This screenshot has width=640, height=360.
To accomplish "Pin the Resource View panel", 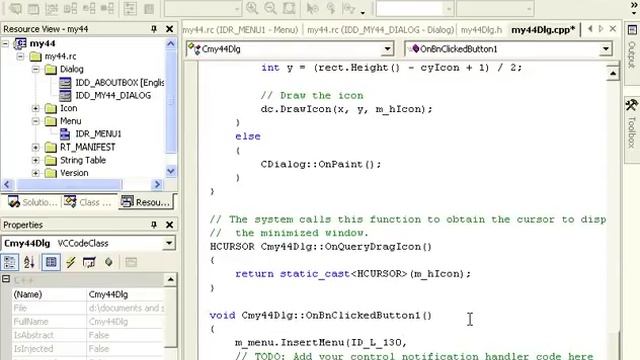I will click(154, 29).
